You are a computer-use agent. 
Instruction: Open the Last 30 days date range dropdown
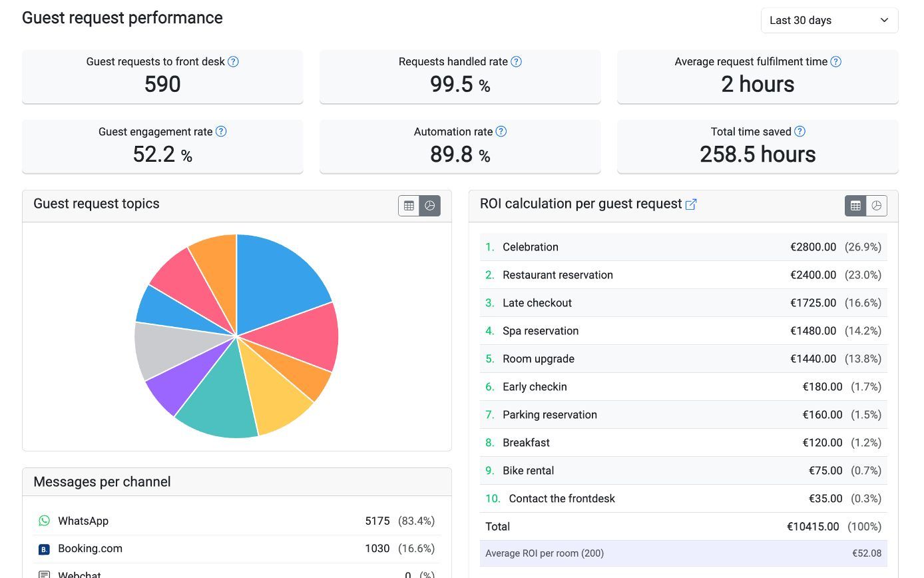pos(829,20)
